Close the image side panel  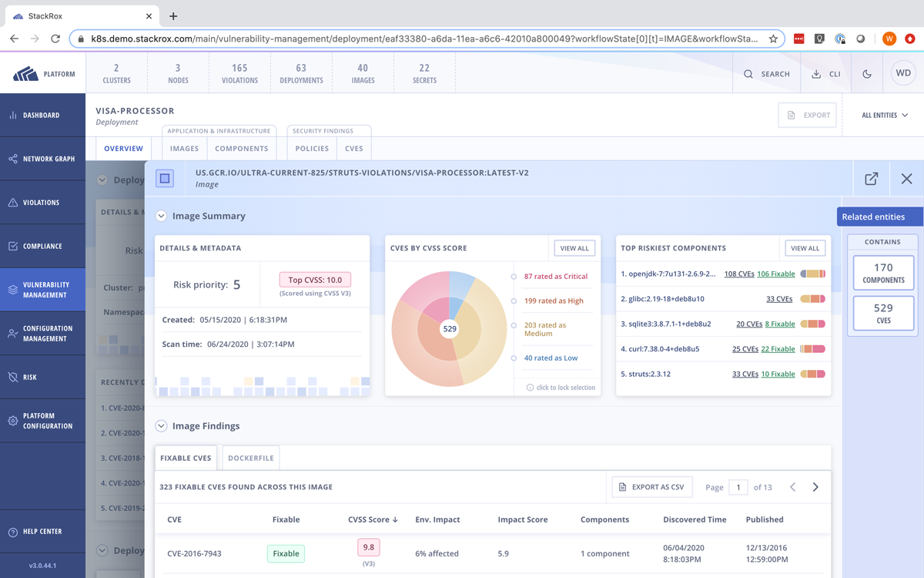[906, 179]
